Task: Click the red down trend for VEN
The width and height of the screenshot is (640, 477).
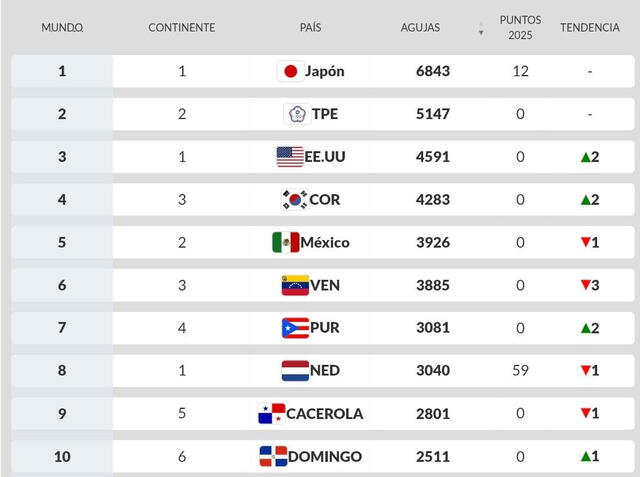Action: [x=589, y=285]
